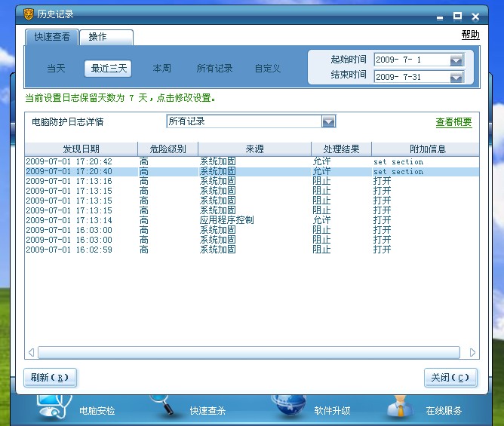Click left arrow of horizontal scrollbar

(31, 352)
